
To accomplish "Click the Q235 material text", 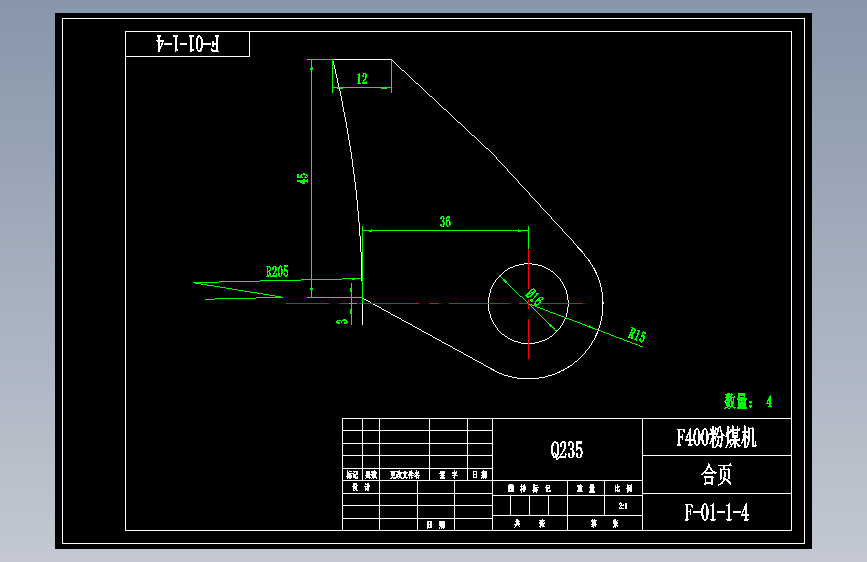I will click(567, 450).
